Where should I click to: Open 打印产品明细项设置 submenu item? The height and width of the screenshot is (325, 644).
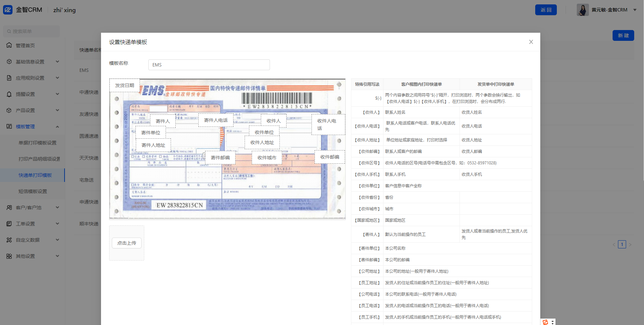point(32,159)
